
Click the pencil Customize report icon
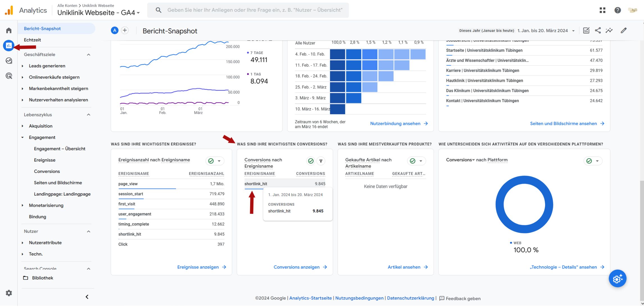(623, 31)
